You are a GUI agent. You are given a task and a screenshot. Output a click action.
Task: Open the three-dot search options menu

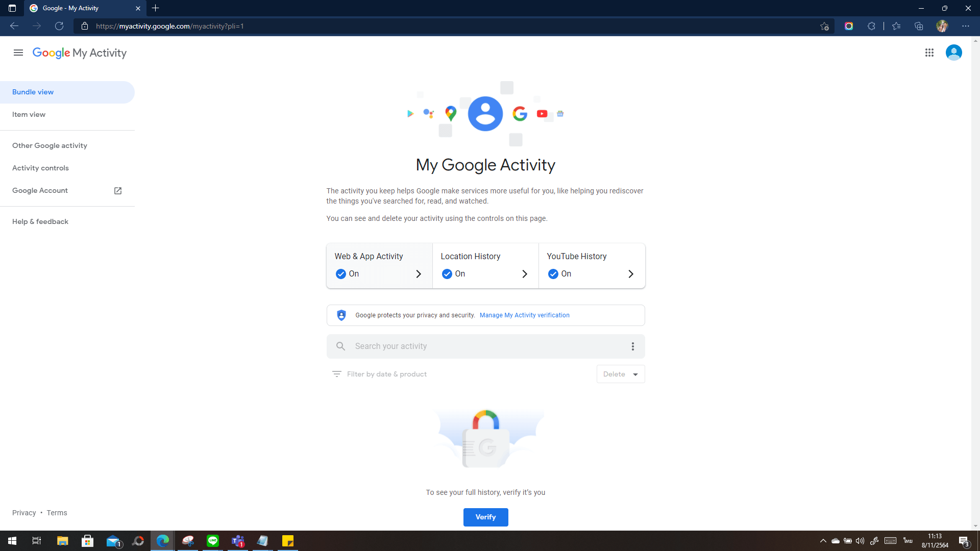coord(632,346)
